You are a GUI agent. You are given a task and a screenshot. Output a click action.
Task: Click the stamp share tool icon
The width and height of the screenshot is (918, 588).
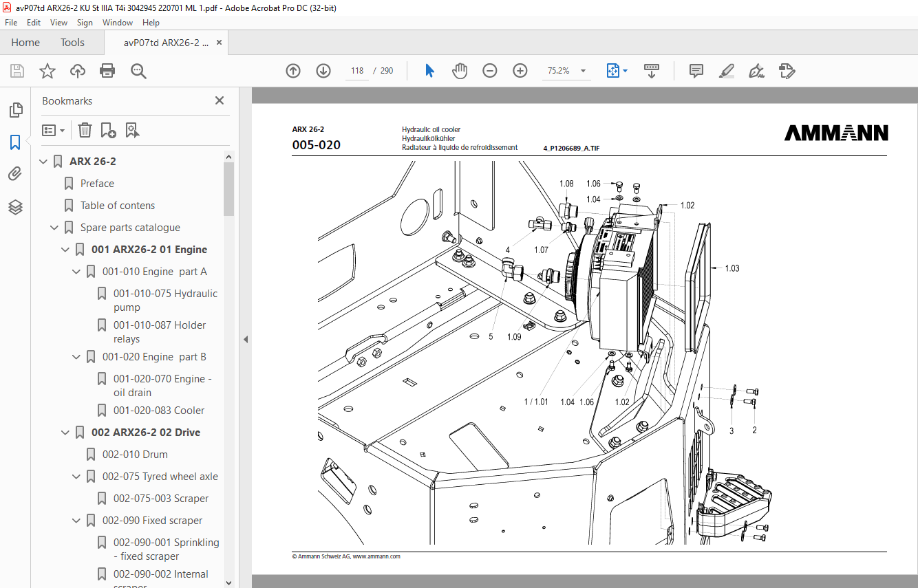coord(787,71)
